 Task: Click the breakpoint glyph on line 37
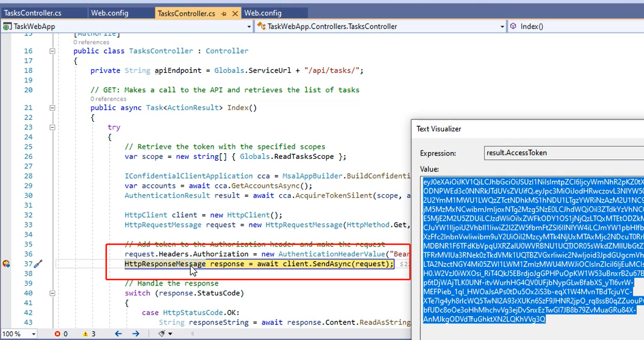click(6, 264)
